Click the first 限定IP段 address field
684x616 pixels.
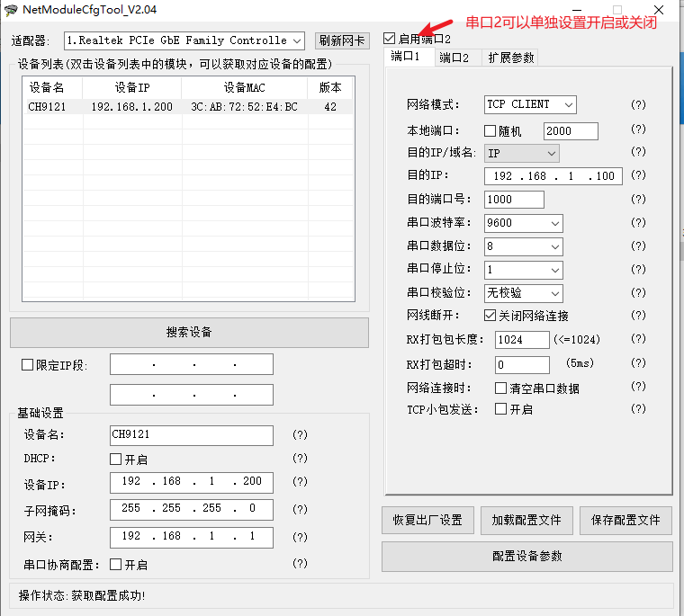pyautogui.click(x=192, y=364)
